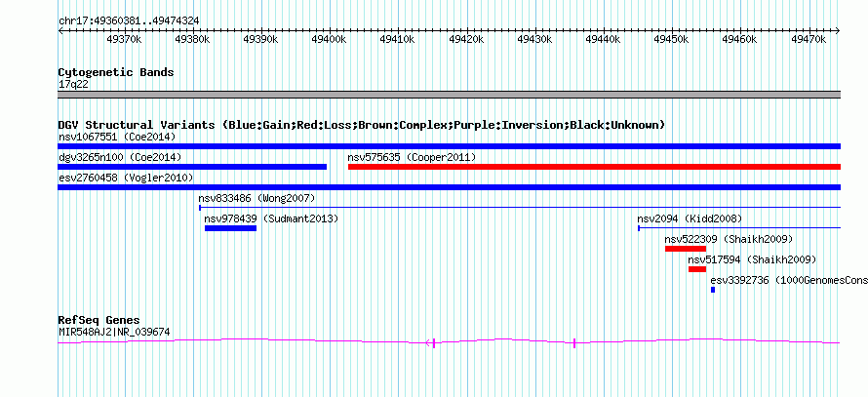Click the esv3392736 (1000GenomesCons label
Image resolution: width=868 pixels, height=397 pixels.
pos(789,280)
